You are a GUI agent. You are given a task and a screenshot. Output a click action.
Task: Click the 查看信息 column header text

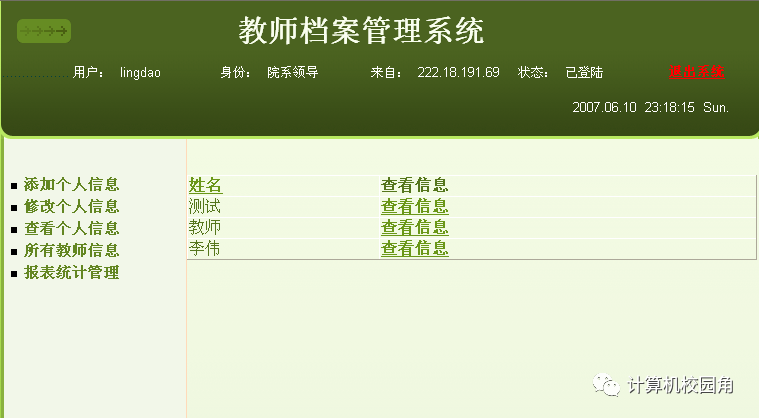click(x=414, y=185)
